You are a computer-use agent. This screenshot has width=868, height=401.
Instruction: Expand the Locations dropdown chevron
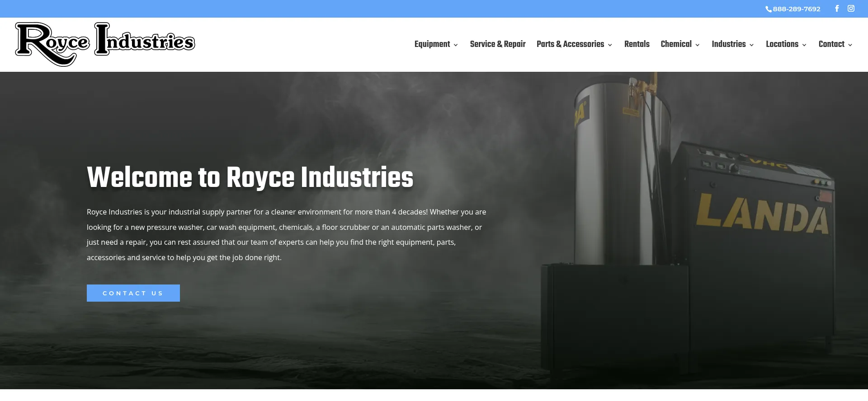tap(804, 45)
